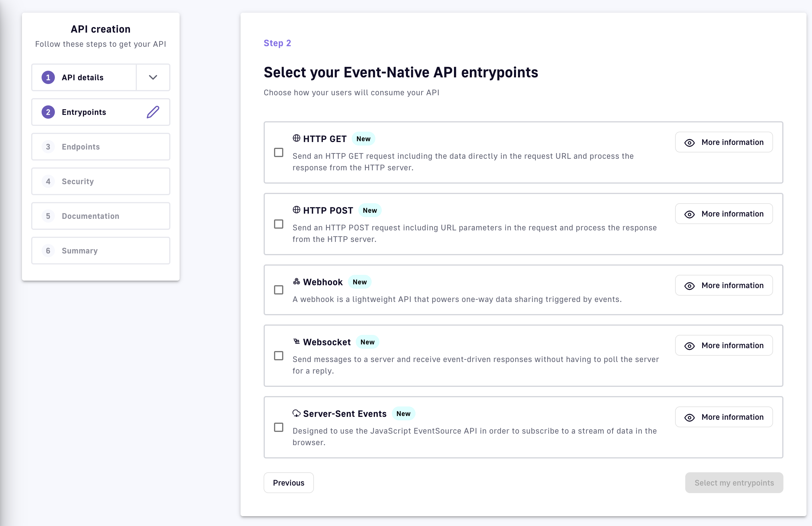812x526 pixels.
Task: Click the eye icon in Websocket card
Action: 689,346
